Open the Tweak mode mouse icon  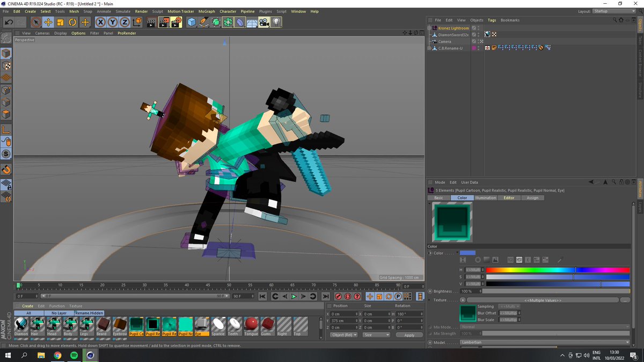coord(6,142)
